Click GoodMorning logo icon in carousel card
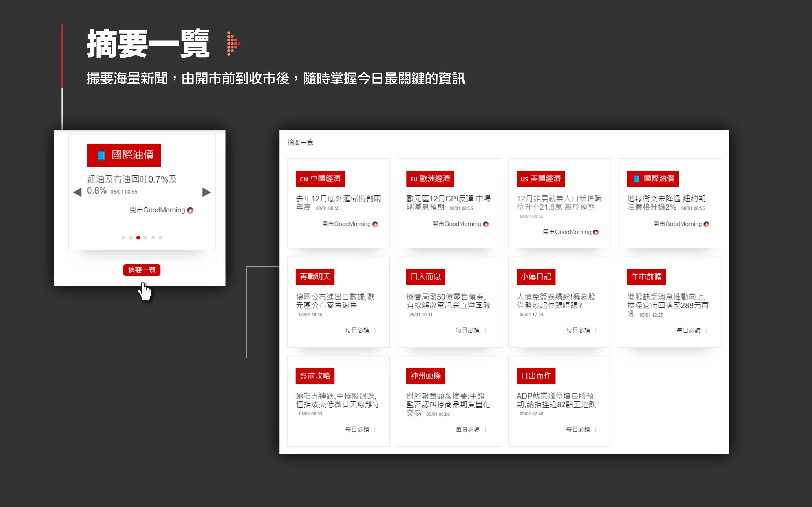 point(190,210)
